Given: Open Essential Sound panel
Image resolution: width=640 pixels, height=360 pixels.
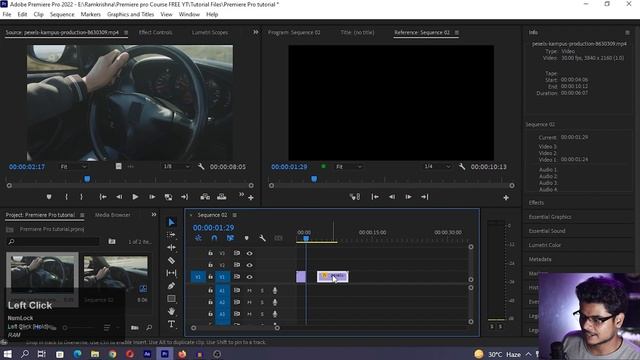Looking at the screenshot, I should (x=547, y=231).
